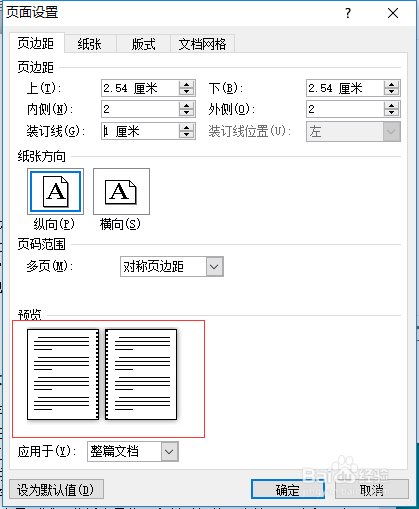The height and width of the screenshot is (509, 419).
Task: Click the 内侧(N) margin input field
Action: point(140,109)
